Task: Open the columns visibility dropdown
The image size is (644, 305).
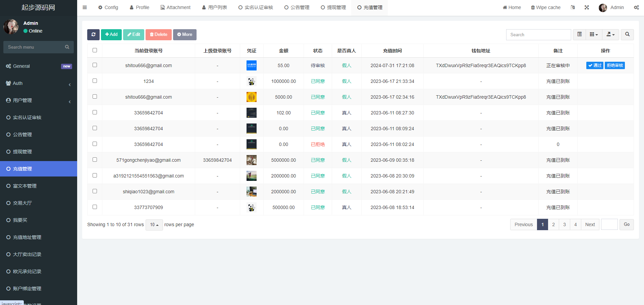Action: click(x=594, y=35)
